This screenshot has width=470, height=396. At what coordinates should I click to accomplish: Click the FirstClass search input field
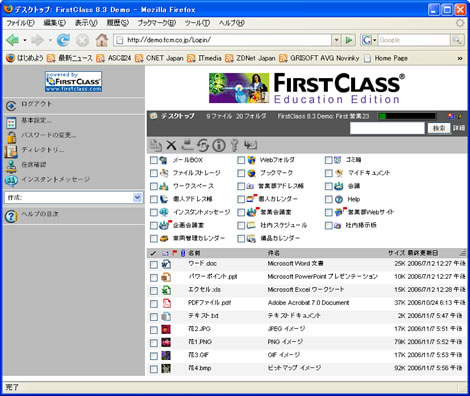pyautogui.click(x=387, y=128)
